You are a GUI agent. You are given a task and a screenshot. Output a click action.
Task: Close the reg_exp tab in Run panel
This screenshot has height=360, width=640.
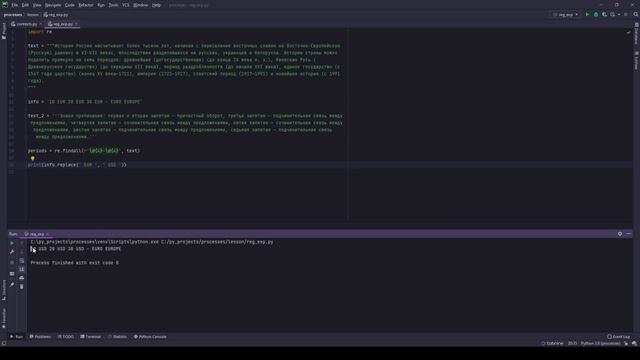[x=48, y=234]
